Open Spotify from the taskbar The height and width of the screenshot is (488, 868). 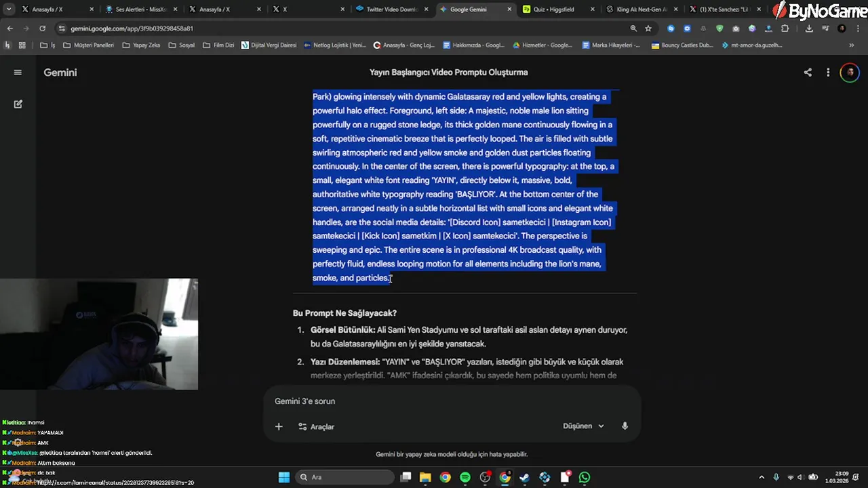point(465,477)
